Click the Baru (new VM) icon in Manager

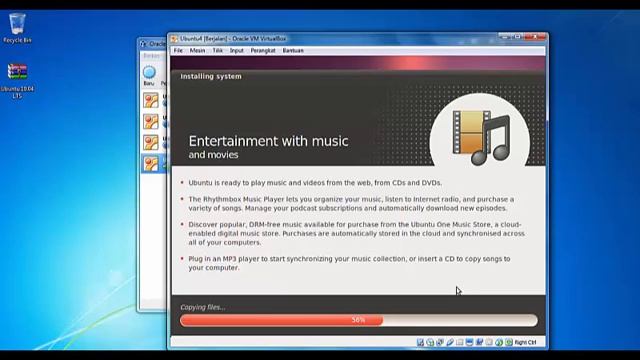[149, 73]
